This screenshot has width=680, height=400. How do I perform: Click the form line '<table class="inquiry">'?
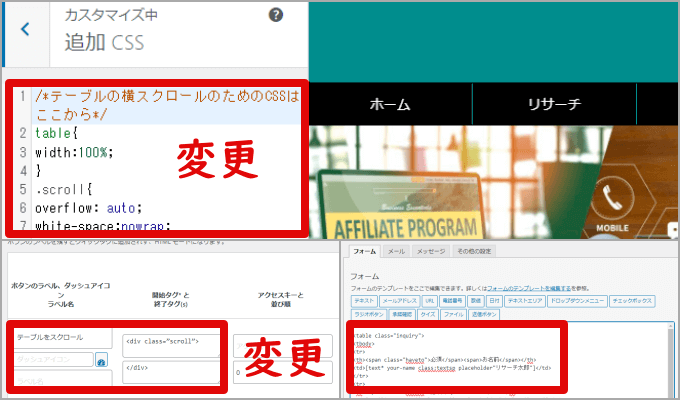click(389, 336)
